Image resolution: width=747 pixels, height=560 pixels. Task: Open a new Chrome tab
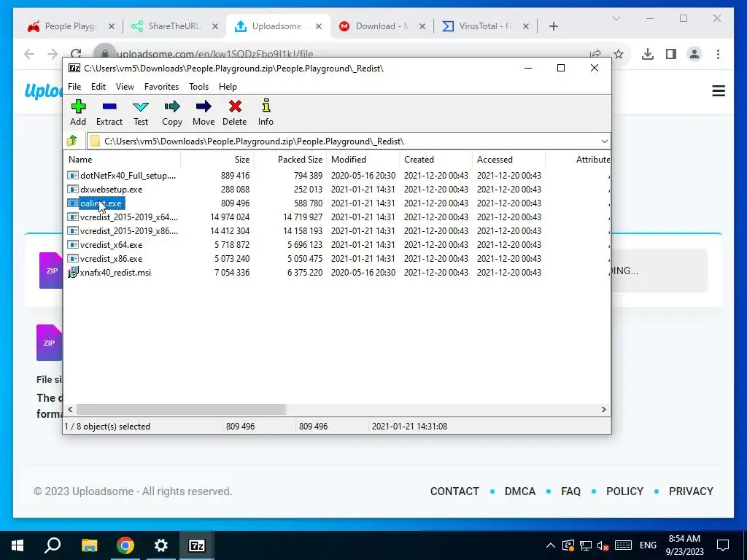(553, 26)
